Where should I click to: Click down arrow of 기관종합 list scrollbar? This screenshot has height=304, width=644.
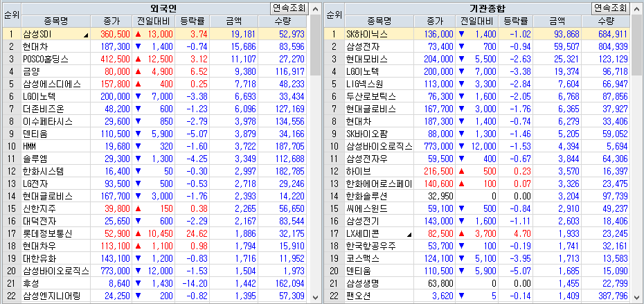637,297
